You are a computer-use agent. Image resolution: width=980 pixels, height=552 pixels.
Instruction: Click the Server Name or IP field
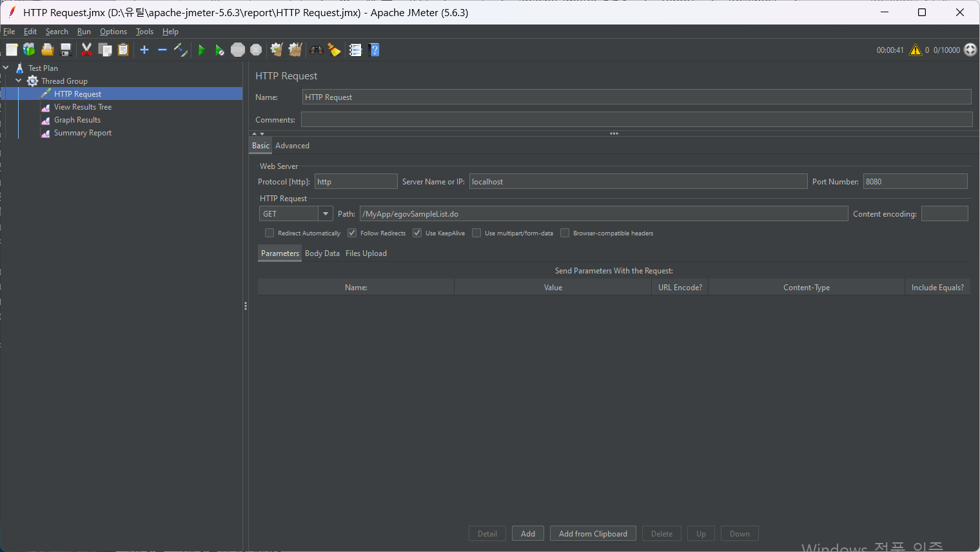coord(638,181)
